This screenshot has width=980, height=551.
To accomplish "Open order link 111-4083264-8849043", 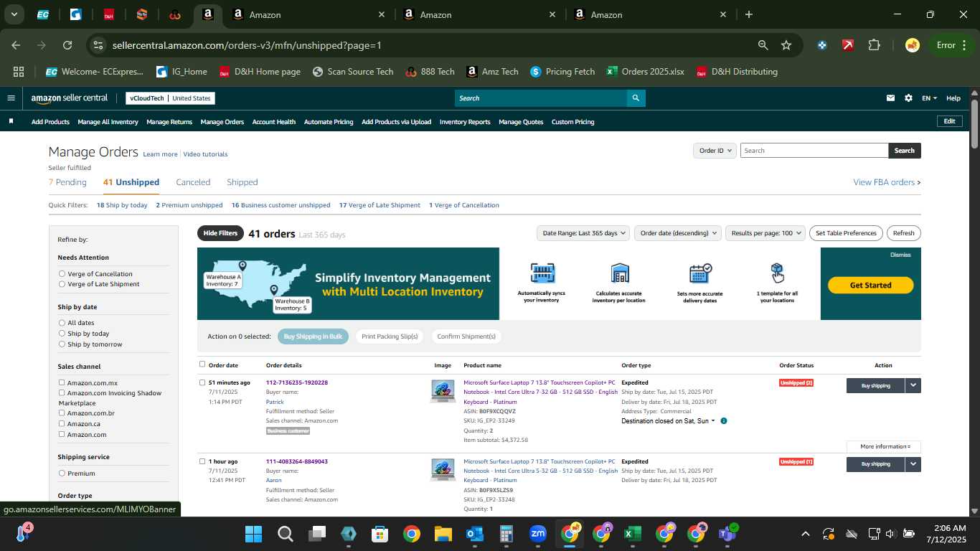I will [x=297, y=461].
